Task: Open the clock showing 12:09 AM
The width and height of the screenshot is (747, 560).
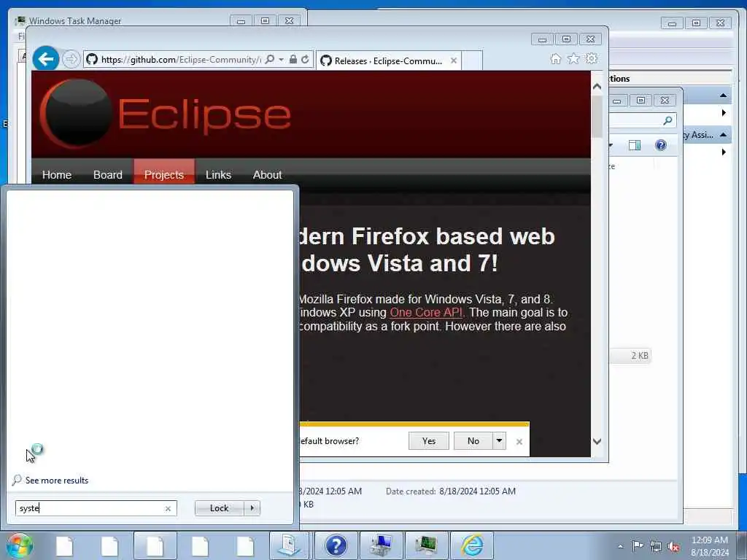Action: [x=709, y=546]
